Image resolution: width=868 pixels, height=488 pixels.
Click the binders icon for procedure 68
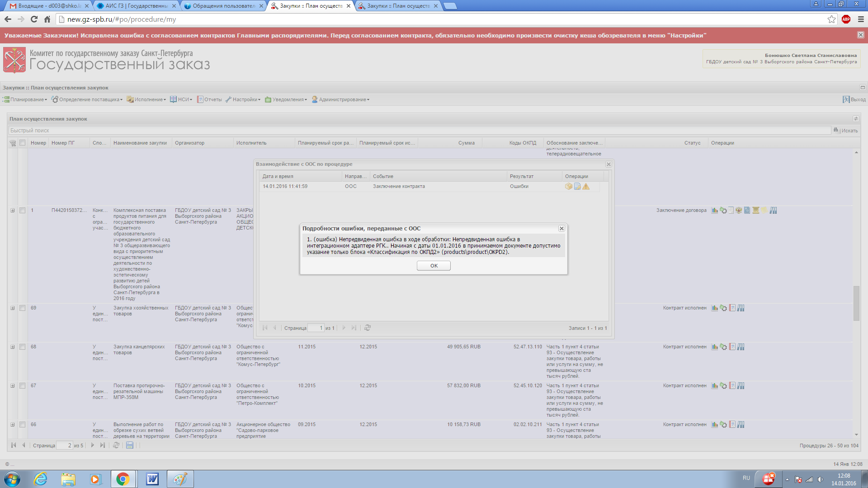(741, 347)
